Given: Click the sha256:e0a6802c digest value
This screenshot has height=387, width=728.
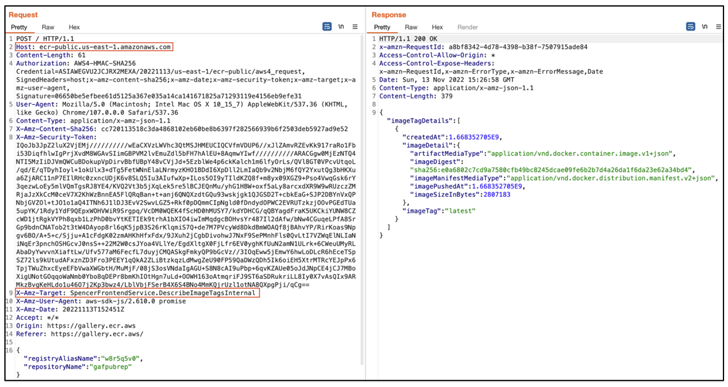Looking at the screenshot, I should click(551, 170).
